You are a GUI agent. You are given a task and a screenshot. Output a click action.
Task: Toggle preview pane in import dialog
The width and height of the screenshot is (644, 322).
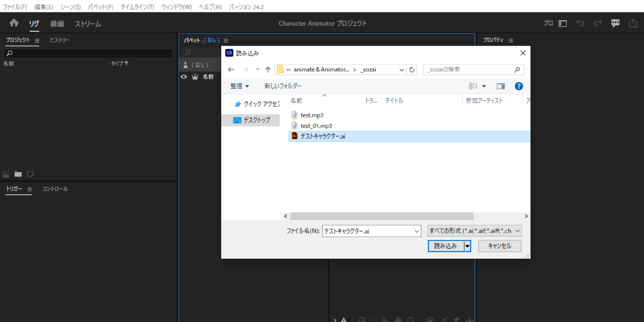coord(501,86)
